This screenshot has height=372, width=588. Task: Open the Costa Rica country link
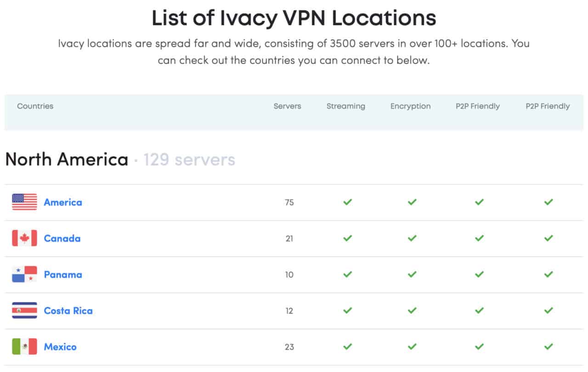(x=68, y=311)
